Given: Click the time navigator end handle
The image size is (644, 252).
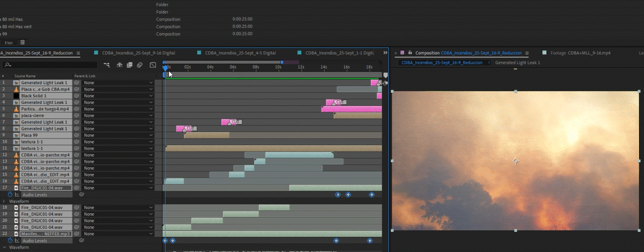Looking at the screenshot, I should click(x=282, y=62).
